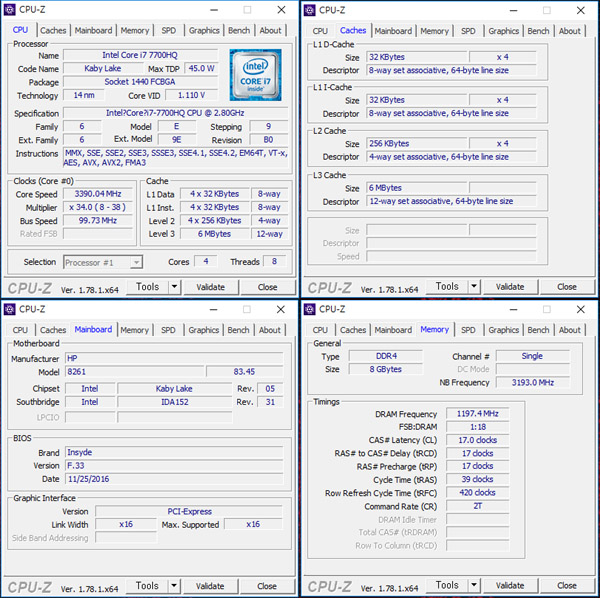600x598 pixels.
Task: Click the Core VID value 1.110 V
Action: pos(191,95)
